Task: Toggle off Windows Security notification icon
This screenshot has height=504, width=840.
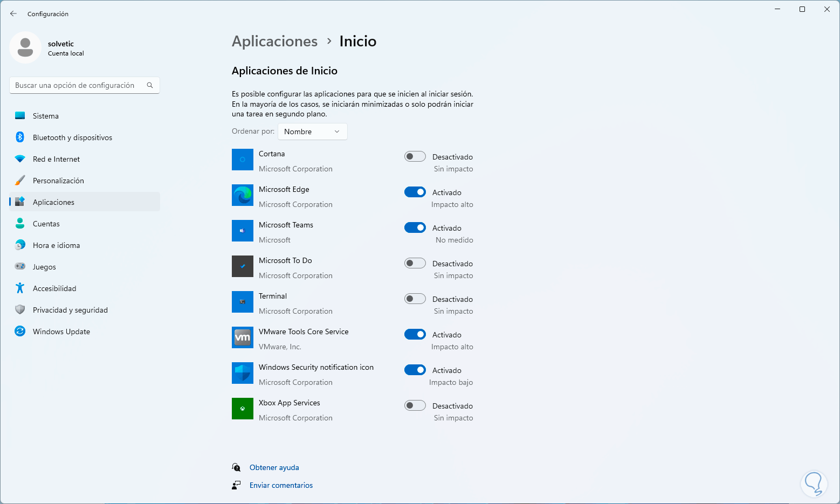Action: (x=415, y=370)
